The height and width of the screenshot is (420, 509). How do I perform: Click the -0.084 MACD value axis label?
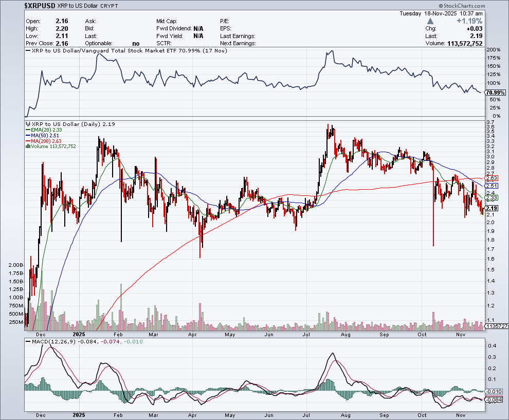pyautogui.click(x=494, y=399)
